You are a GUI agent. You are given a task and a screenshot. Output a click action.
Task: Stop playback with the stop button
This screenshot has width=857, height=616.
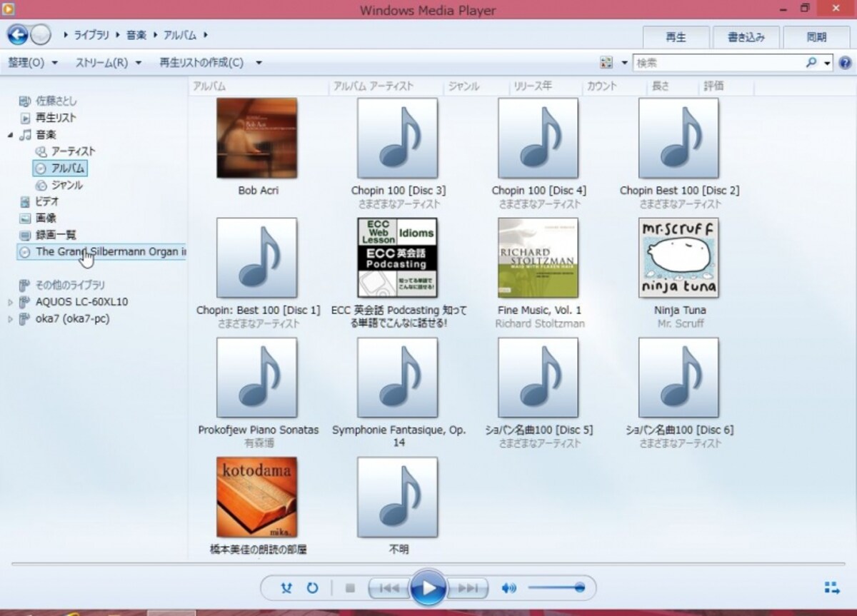350,588
